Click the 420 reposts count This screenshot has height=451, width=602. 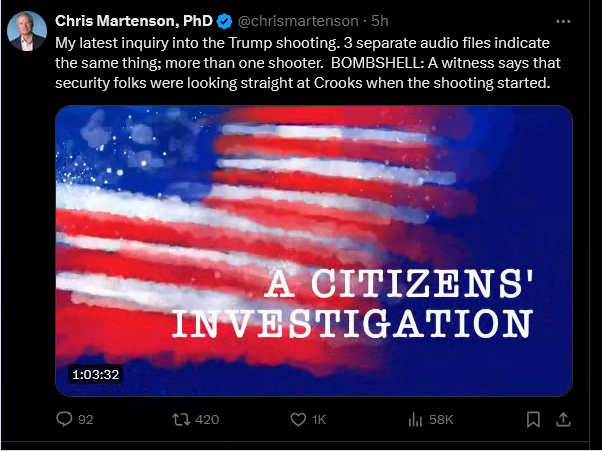point(207,420)
